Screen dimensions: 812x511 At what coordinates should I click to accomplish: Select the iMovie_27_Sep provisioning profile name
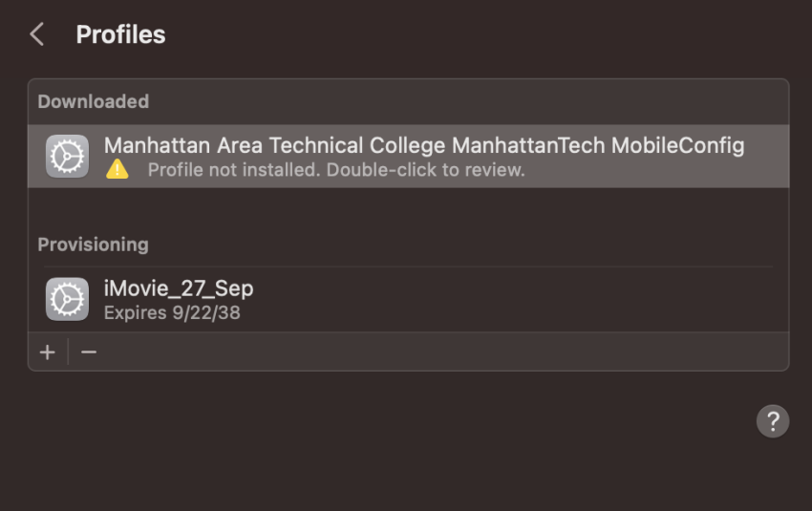click(179, 288)
